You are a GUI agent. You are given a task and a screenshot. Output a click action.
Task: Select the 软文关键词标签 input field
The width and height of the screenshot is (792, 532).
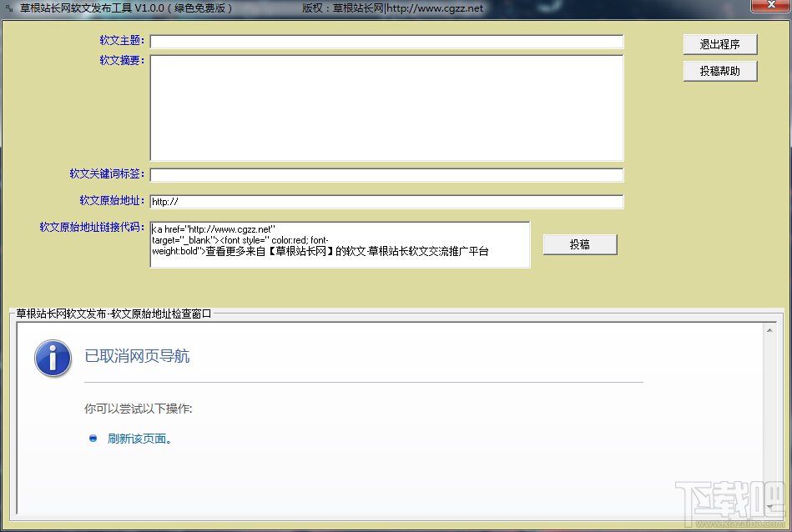click(x=387, y=175)
